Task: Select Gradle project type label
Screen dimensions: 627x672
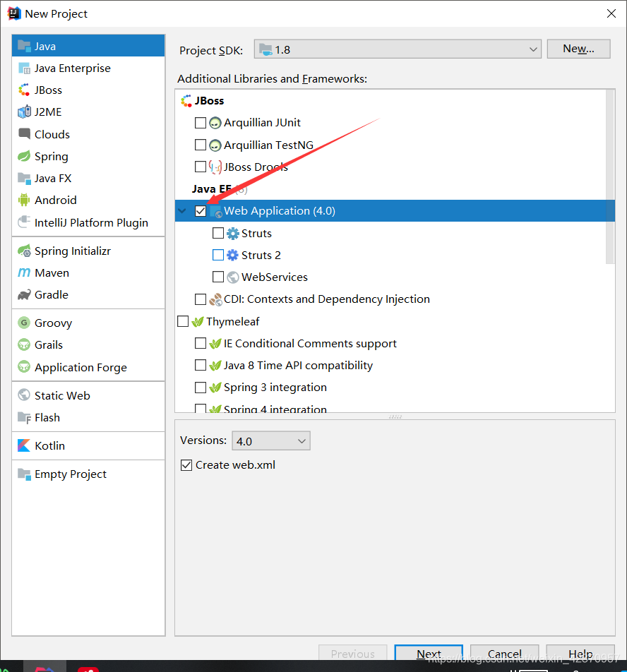Action: coord(52,295)
